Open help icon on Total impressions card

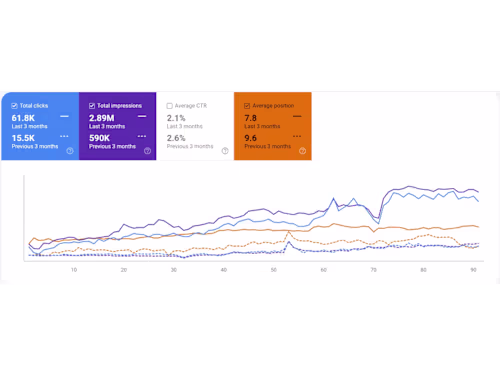click(x=147, y=151)
